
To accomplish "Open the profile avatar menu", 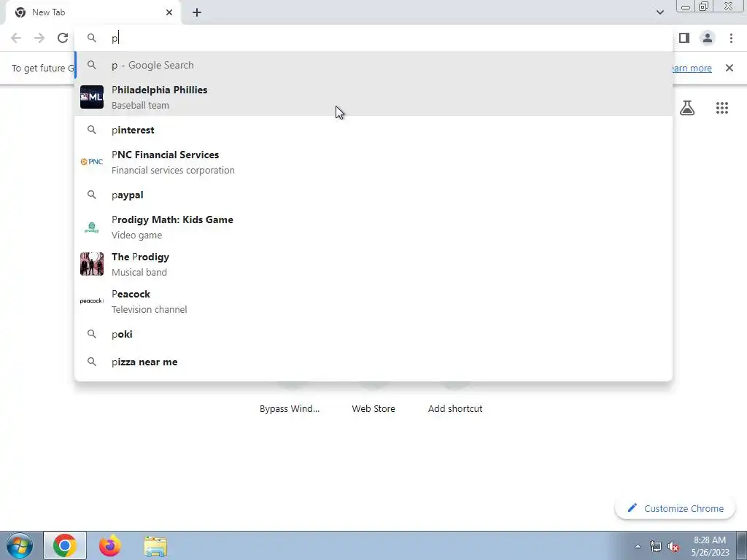I will (708, 38).
